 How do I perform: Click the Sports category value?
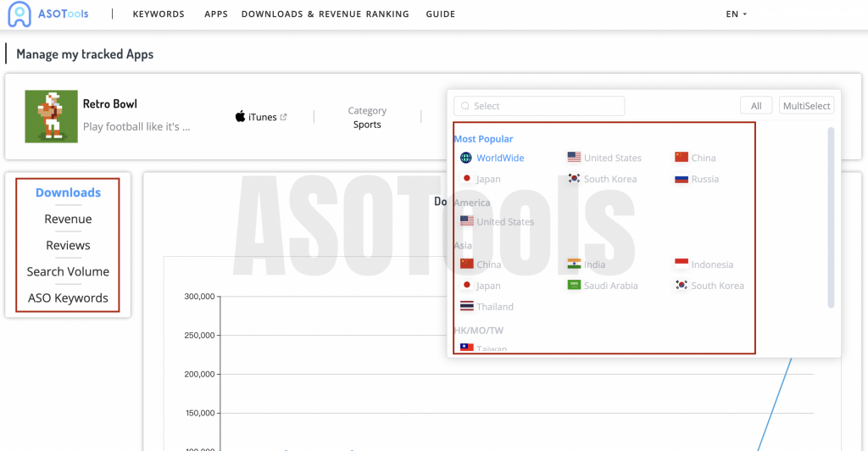[367, 125]
